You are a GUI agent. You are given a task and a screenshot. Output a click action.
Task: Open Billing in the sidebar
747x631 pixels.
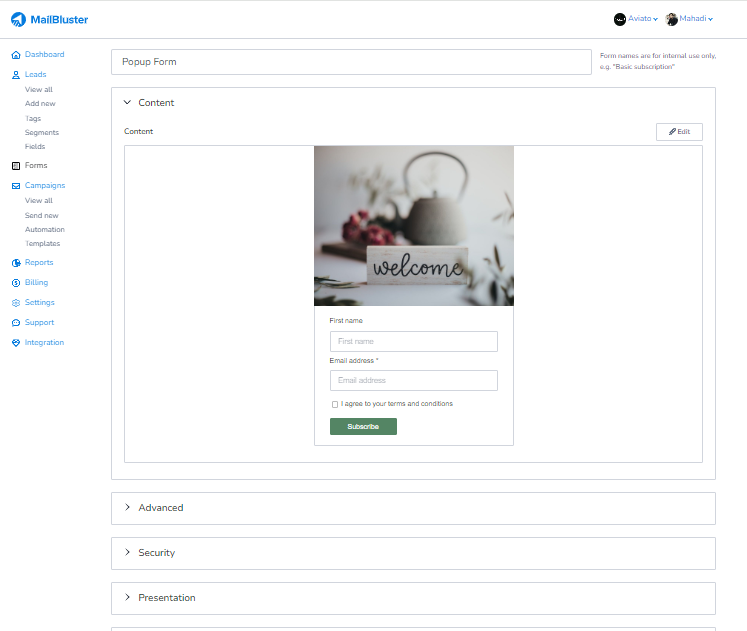click(36, 282)
